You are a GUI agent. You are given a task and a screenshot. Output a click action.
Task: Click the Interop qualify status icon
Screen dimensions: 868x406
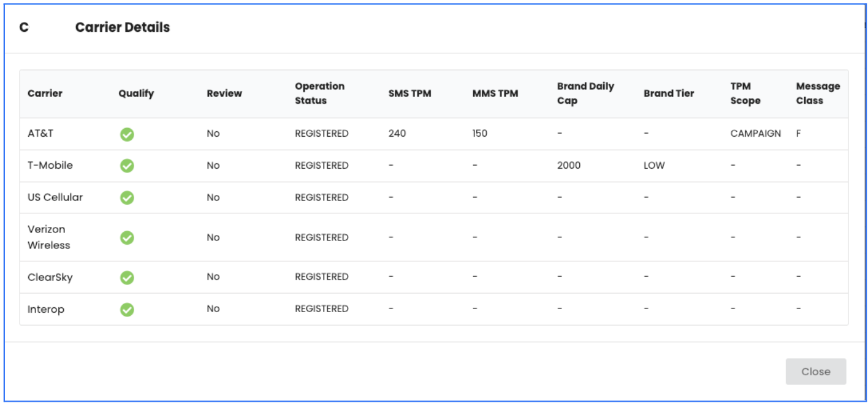[x=127, y=309]
